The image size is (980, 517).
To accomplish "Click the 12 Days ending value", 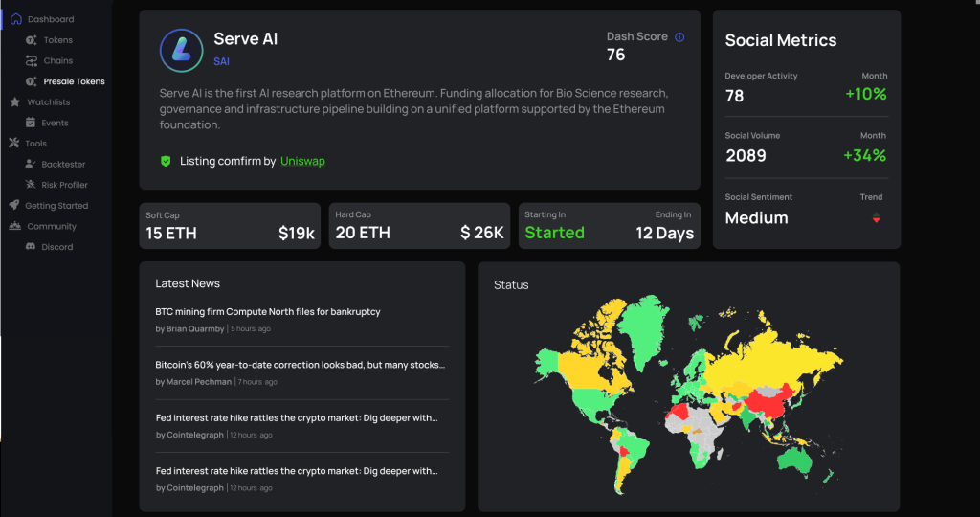I will point(664,234).
